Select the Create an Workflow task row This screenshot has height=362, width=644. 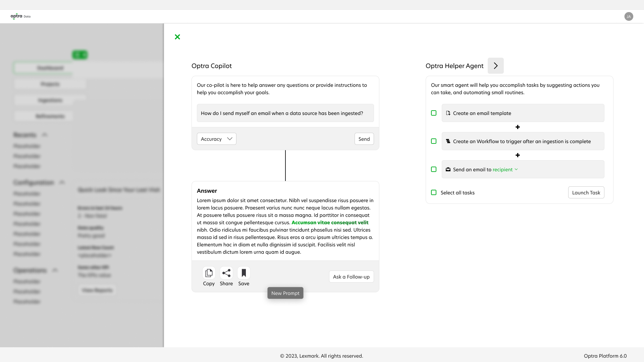523,141
